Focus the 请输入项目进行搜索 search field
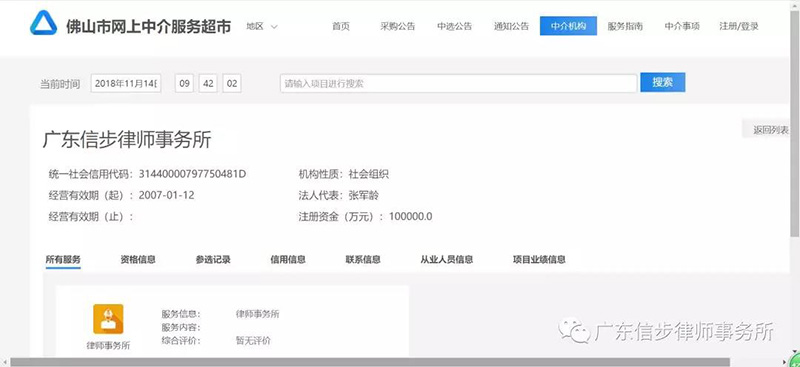This screenshot has height=367, width=800. coord(458,83)
